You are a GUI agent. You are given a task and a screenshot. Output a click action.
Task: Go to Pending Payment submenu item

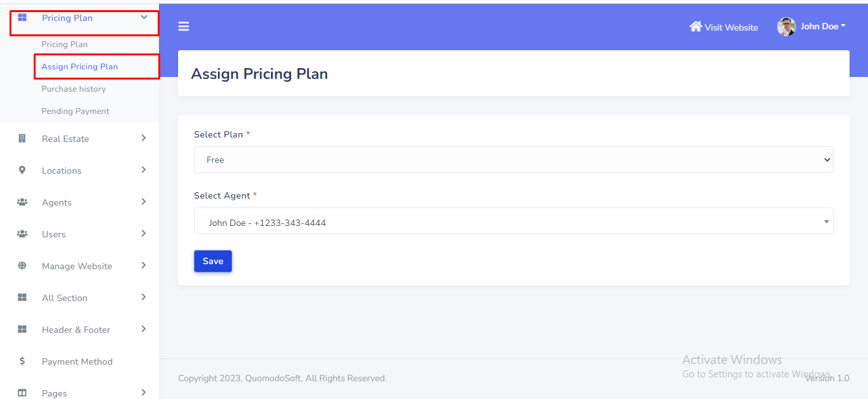click(76, 111)
